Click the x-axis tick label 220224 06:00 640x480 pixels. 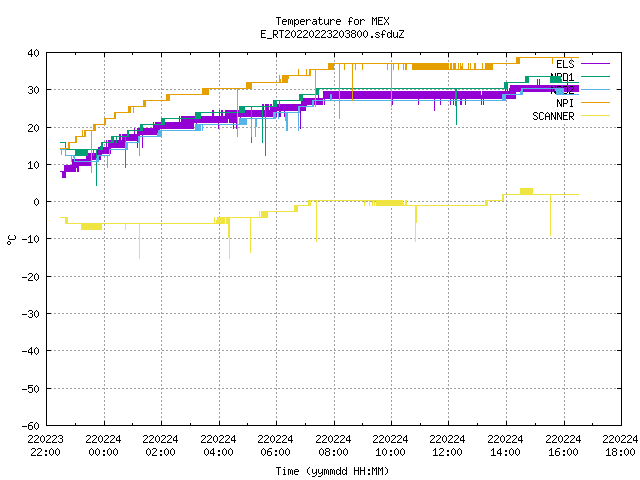pyautogui.click(x=276, y=446)
